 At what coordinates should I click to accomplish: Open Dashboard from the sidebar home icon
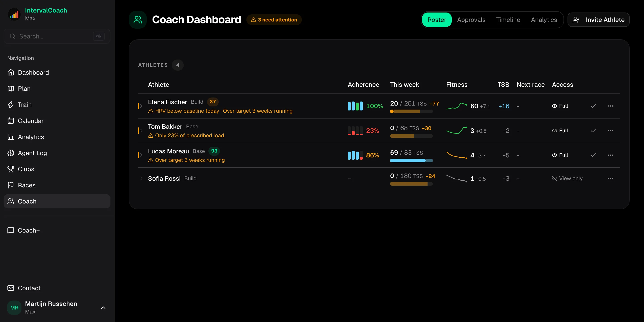tap(57, 72)
